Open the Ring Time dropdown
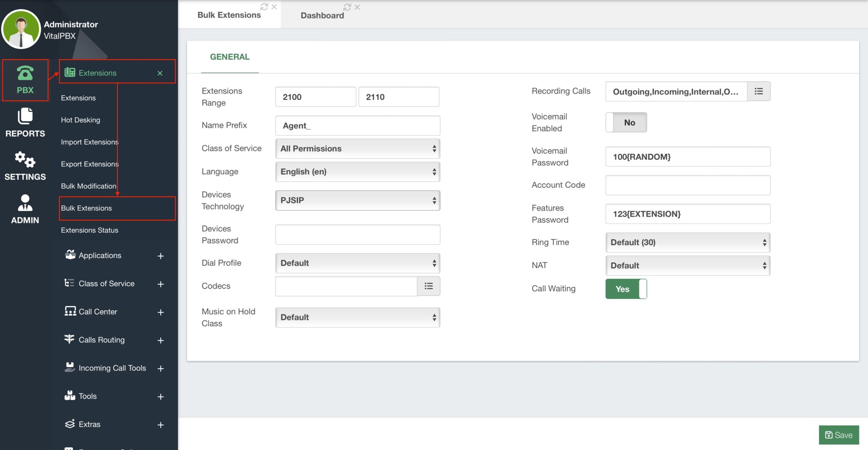The height and width of the screenshot is (450, 868). tap(687, 242)
